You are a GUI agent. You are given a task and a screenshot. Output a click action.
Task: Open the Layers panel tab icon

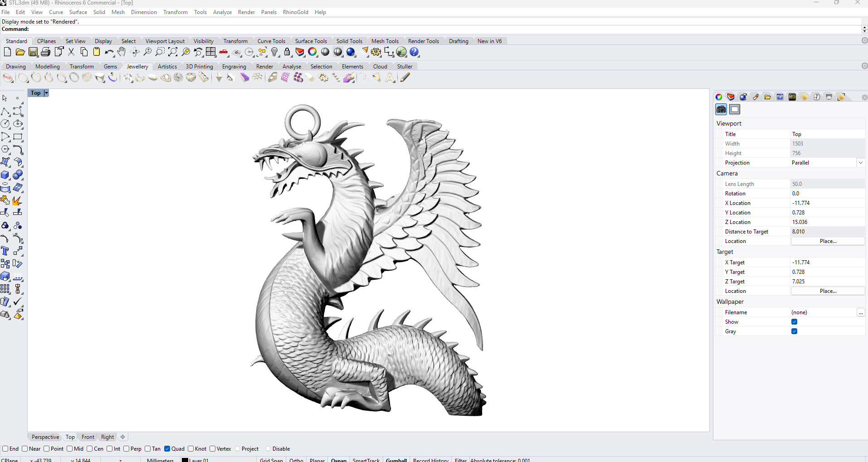pyautogui.click(x=731, y=97)
